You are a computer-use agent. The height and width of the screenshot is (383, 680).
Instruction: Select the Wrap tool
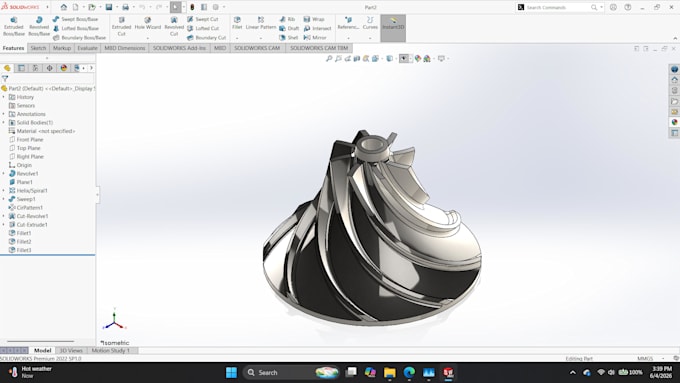[x=314, y=19]
